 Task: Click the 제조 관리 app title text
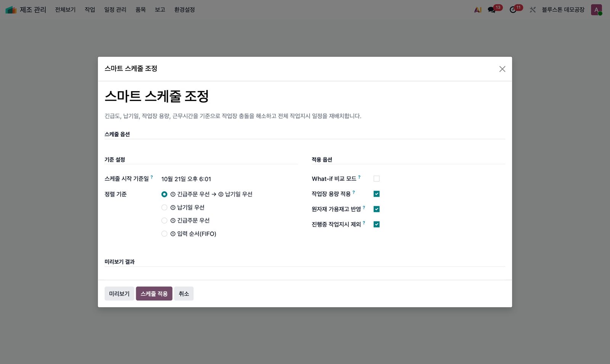(33, 10)
